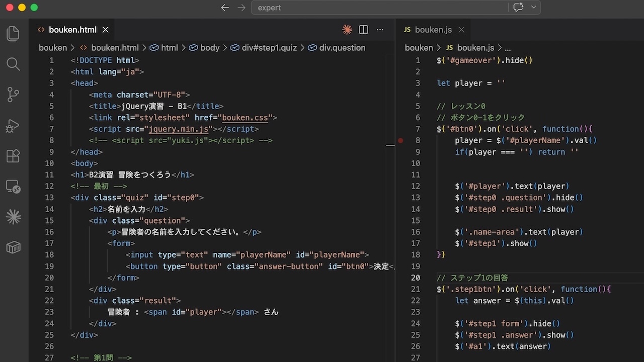Screen dimensions: 644x362
Task: Open the Explorer view in activity bar
Action: click(13, 34)
